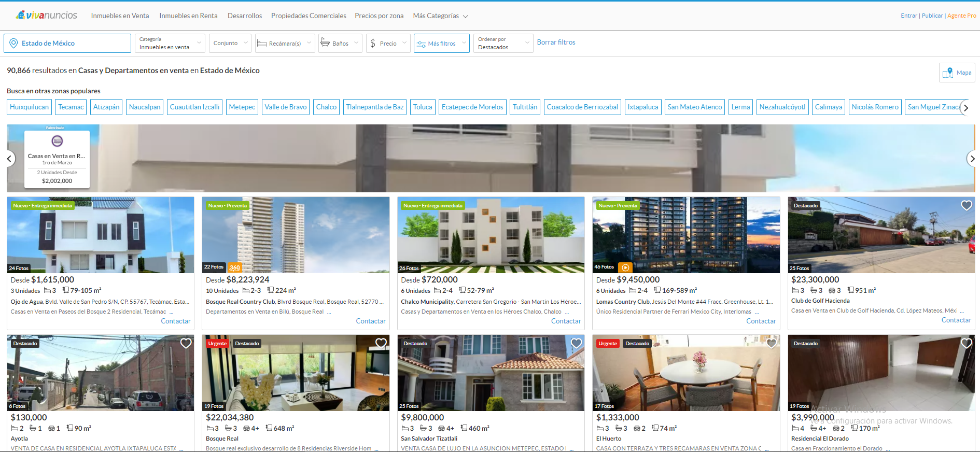Select the Nicolás Romero zone chip
This screenshot has width=980, height=452.
[875, 107]
